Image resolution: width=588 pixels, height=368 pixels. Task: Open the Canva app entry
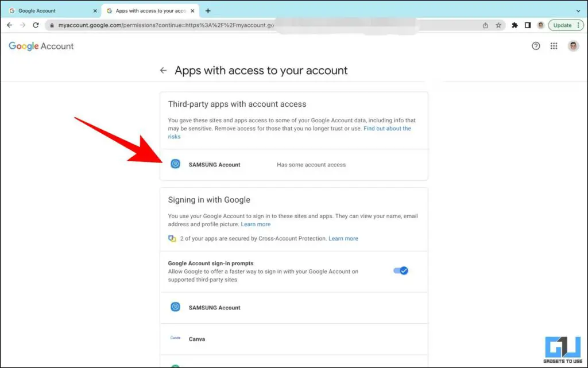(293, 339)
